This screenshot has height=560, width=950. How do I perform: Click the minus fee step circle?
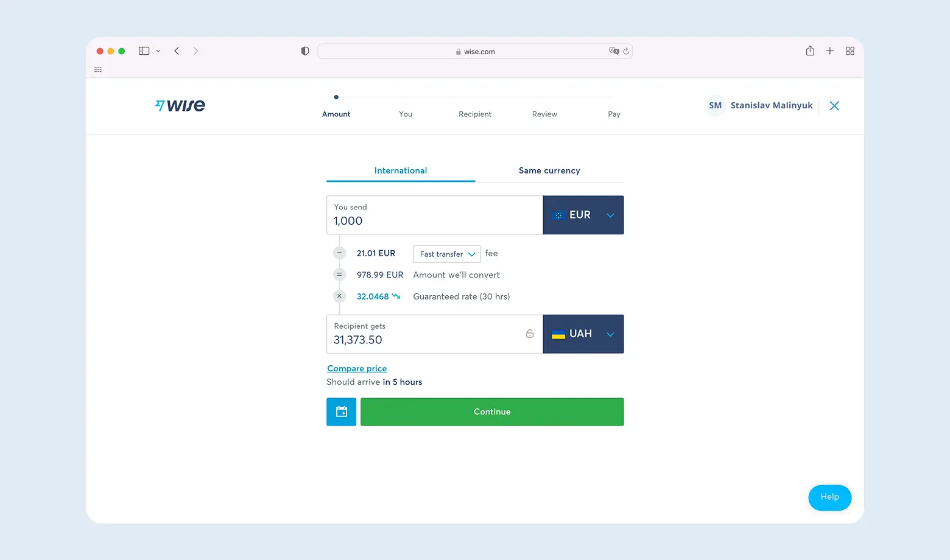tap(339, 253)
